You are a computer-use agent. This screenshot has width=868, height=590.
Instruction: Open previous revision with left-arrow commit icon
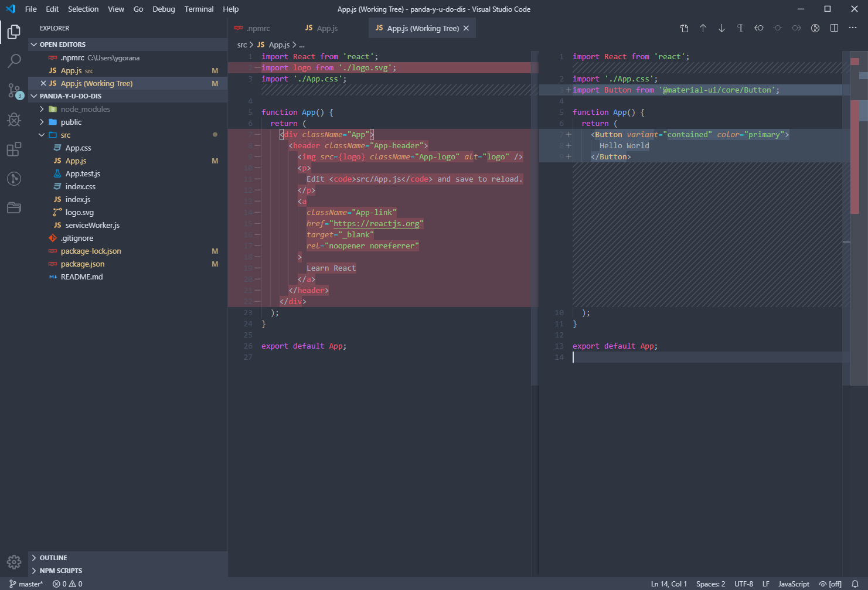(x=759, y=28)
